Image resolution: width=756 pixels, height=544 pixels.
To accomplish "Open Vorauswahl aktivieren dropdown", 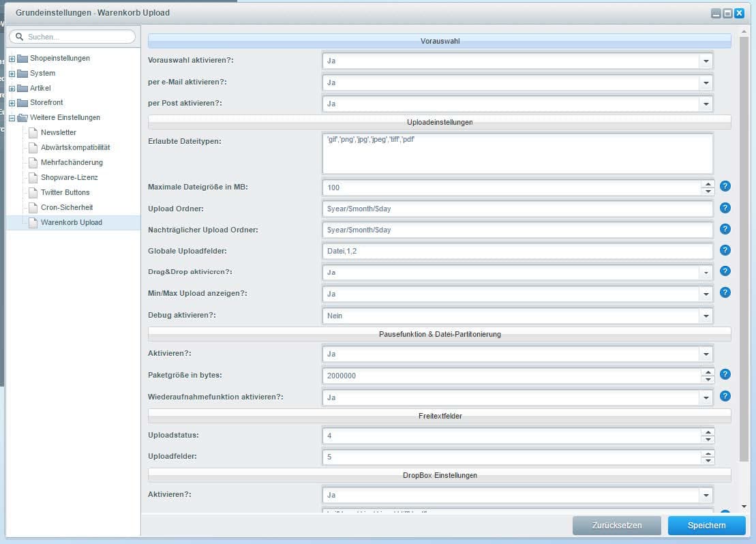I will (x=706, y=61).
